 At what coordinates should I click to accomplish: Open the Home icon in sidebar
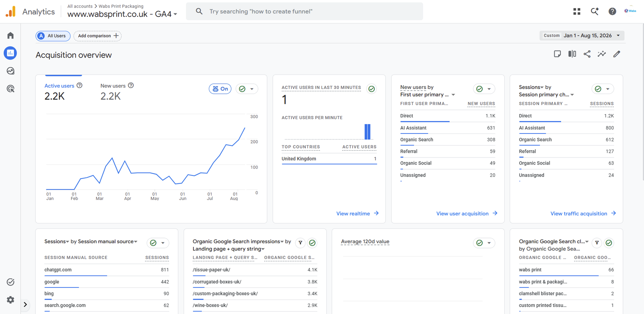(x=10, y=35)
